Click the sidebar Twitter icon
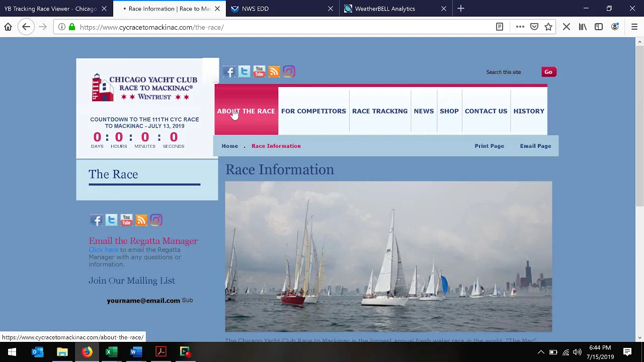 point(111,220)
